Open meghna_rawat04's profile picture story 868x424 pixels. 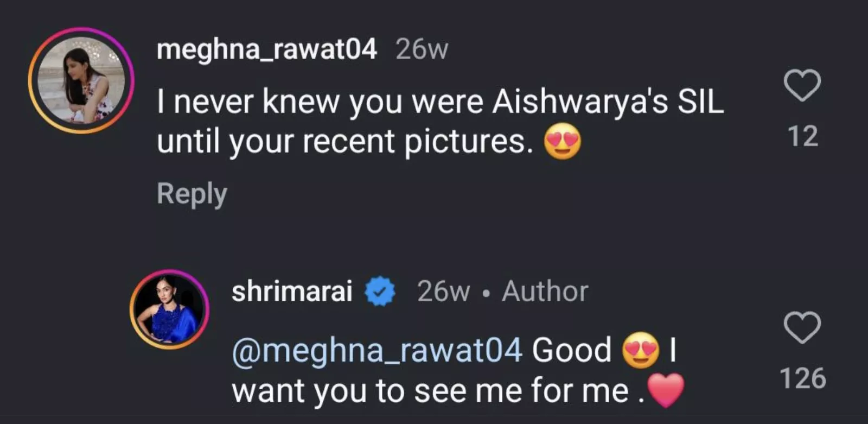point(81,80)
